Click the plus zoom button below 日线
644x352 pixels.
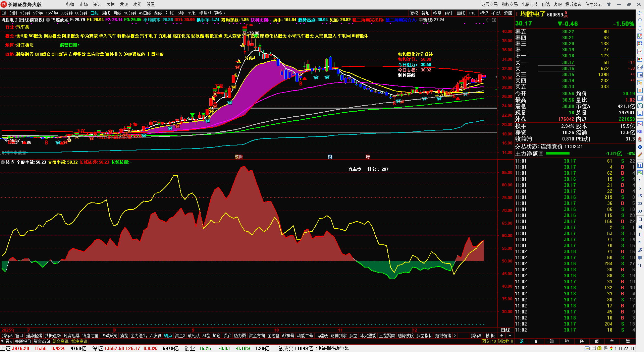(x=502, y=336)
